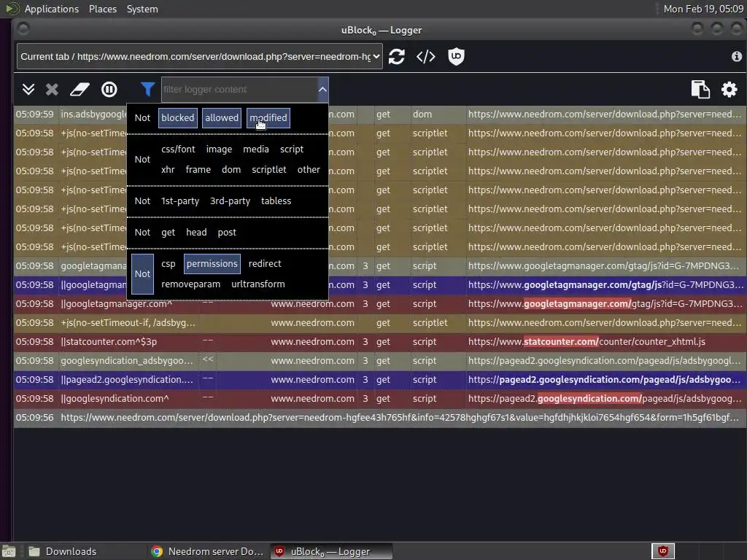
Task: Select the other type filter
Action: click(x=309, y=169)
